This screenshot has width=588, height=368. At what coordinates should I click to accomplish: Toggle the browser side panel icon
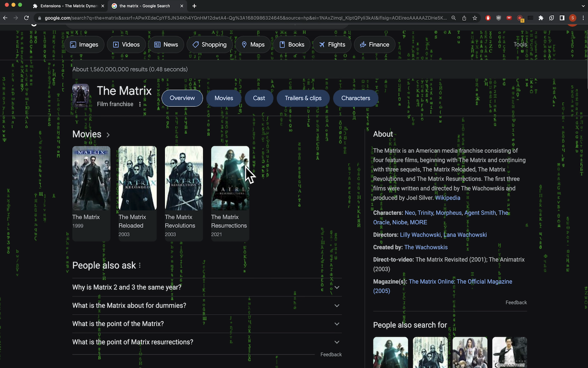click(x=562, y=18)
